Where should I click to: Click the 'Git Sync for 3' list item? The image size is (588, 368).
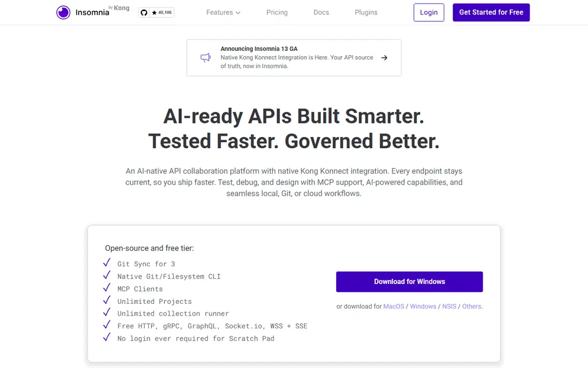pos(146,264)
